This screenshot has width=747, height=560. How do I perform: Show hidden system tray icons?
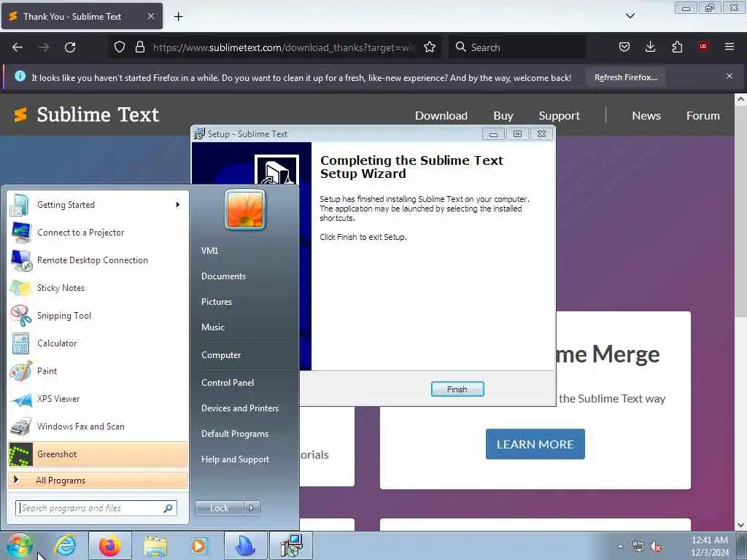pos(620,547)
